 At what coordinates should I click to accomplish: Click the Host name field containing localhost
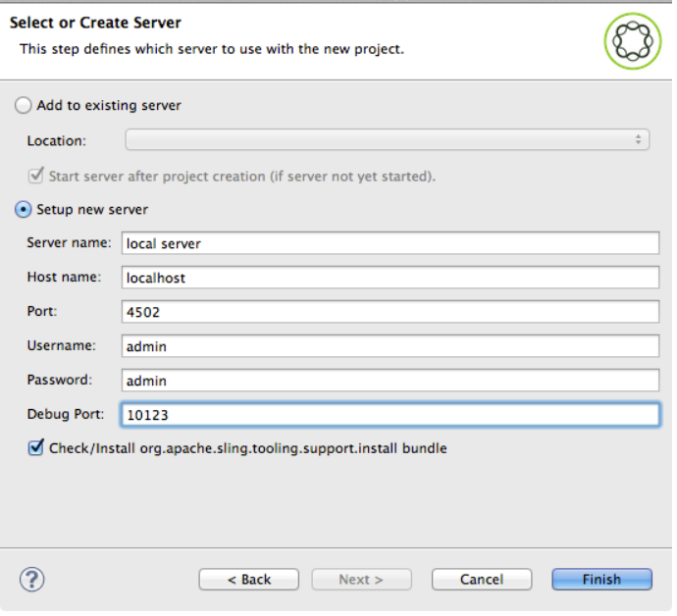(391, 278)
